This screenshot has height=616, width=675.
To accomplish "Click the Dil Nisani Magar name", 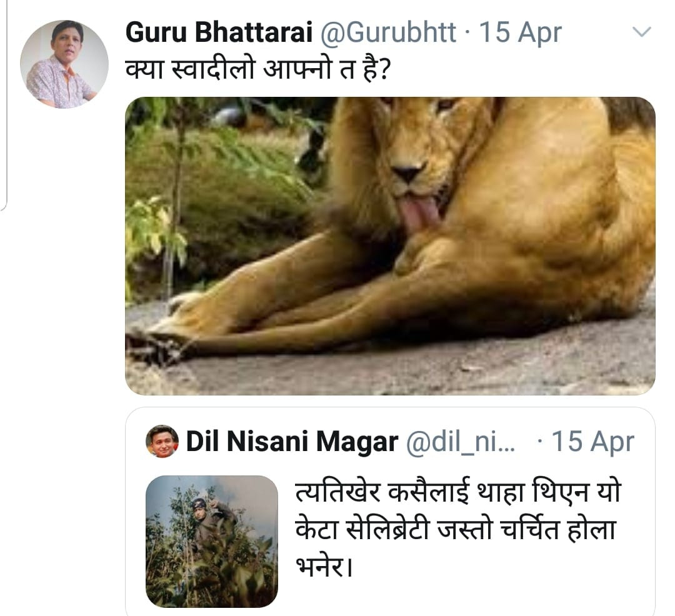I will [x=291, y=442].
